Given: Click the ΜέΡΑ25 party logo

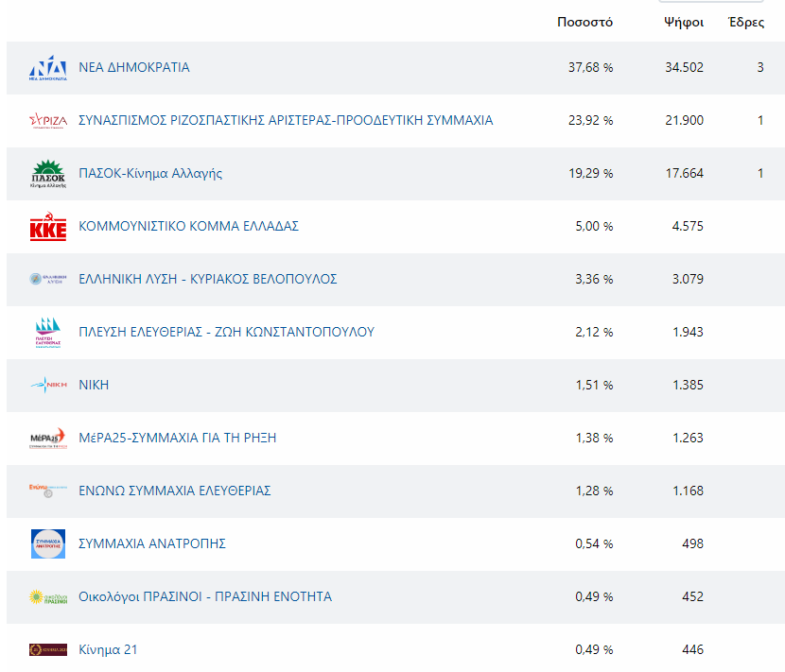Looking at the screenshot, I should [48, 439].
